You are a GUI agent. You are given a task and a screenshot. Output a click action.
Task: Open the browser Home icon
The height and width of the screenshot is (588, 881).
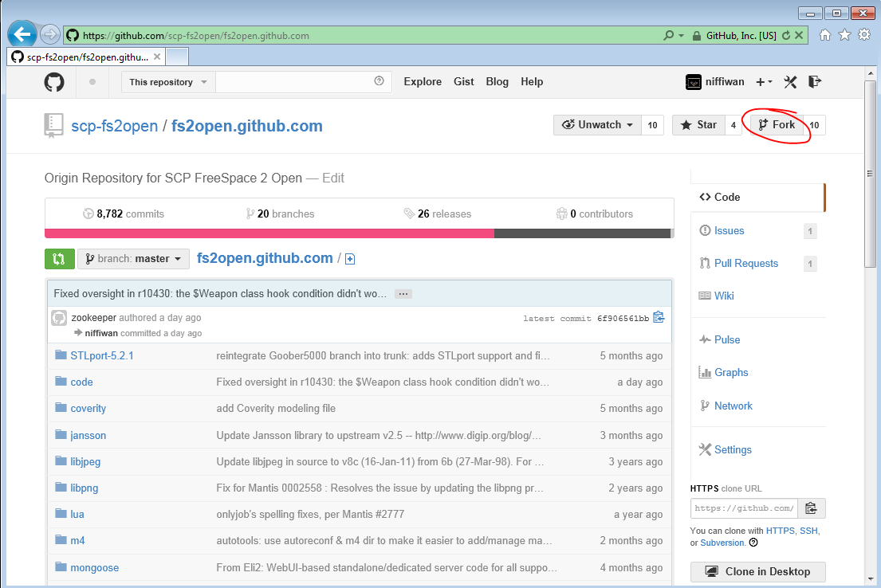pyautogui.click(x=825, y=35)
